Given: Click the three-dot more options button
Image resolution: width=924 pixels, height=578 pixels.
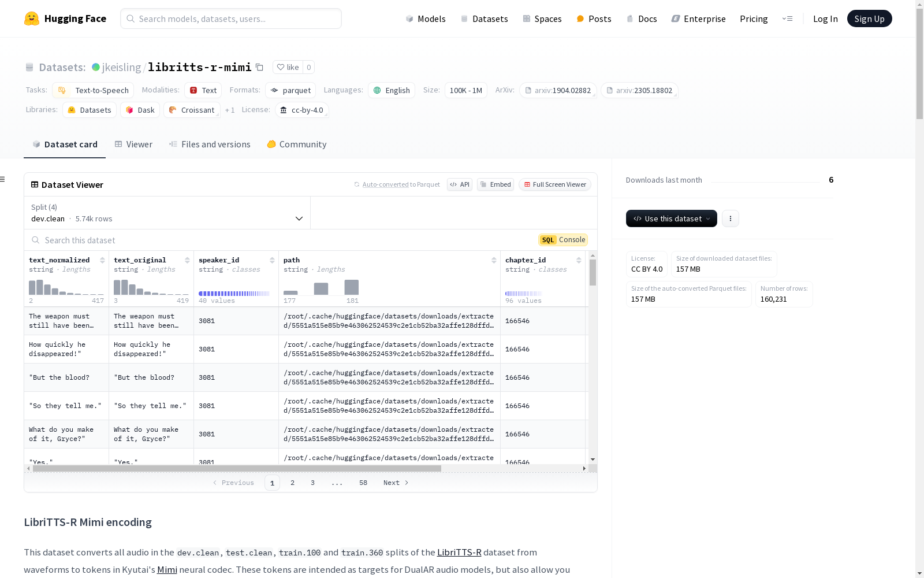Looking at the screenshot, I should pyautogui.click(x=731, y=218).
